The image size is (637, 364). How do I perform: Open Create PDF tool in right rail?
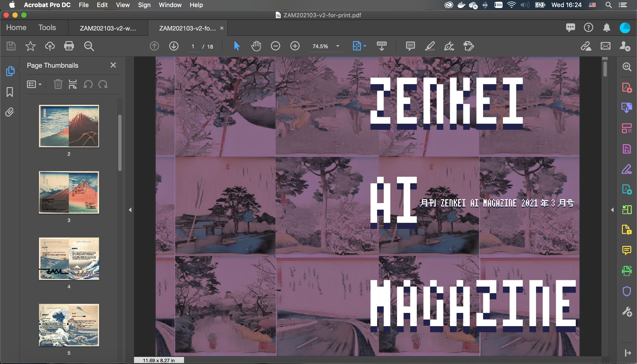(x=627, y=88)
